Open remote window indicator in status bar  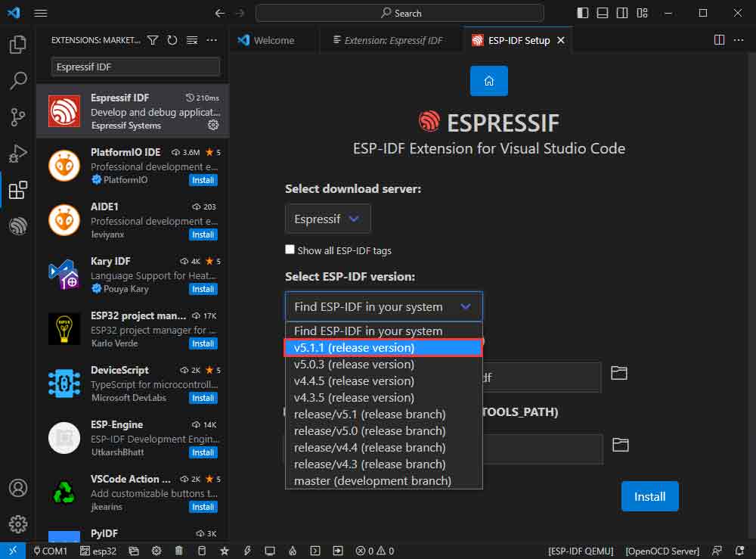(13, 551)
